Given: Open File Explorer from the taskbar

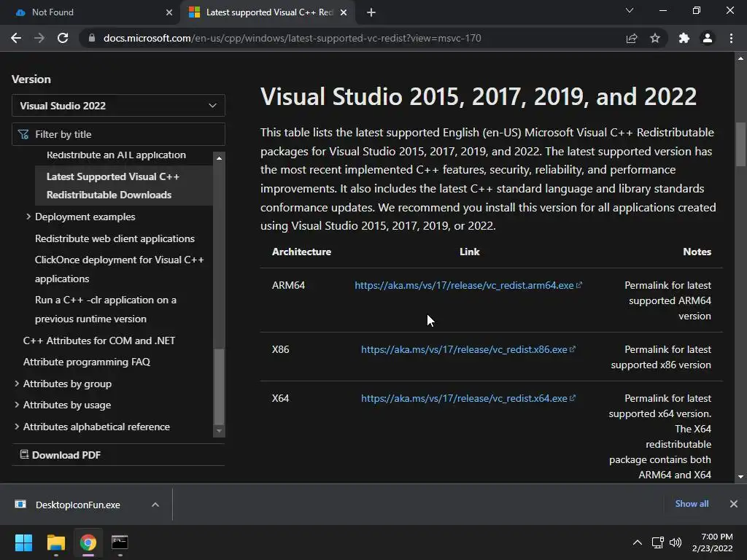Looking at the screenshot, I should [56, 542].
